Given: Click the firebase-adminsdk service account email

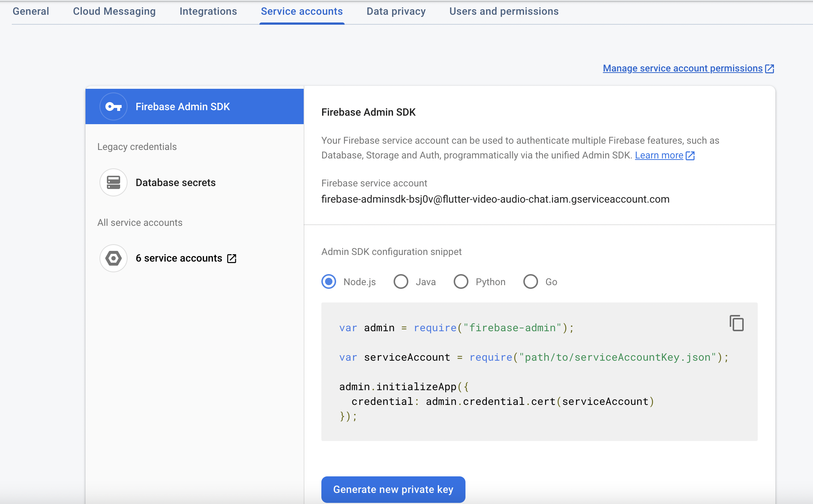Looking at the screenshot, I should click(x=495, y=199).
